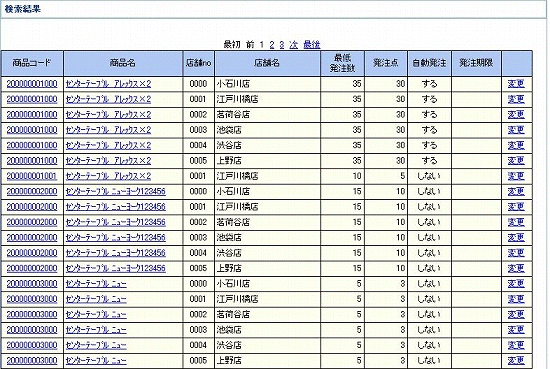Image resolution: width=550 pixels, height=369 pixels.
Task: Click 変更 for 200000001001 江戸川橋店
Action: [x=516, y=176]
